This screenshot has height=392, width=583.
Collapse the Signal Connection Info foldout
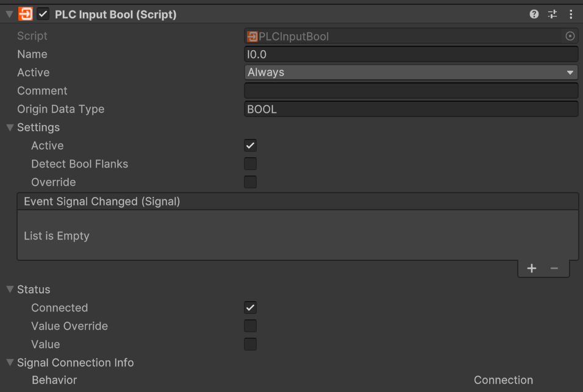click(x=10, y=362)
